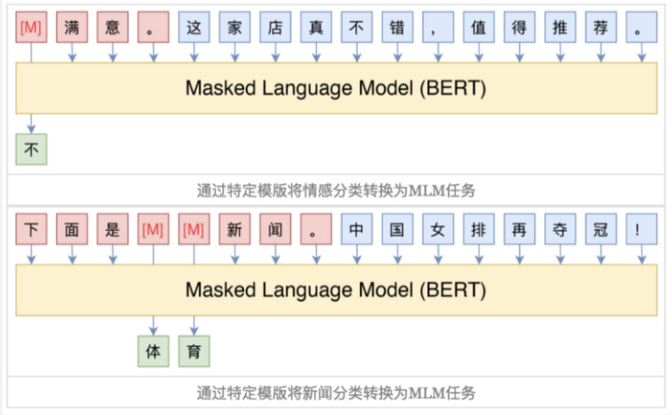Select the blue 店 token box
The width and height of the screenshot is (672, 415).
[275, 27]
